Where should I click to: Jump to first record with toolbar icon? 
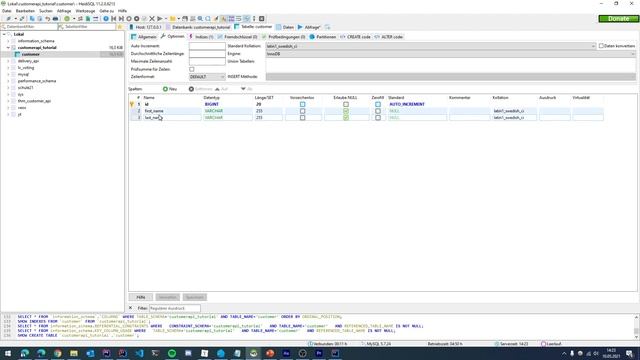coord(113,19)
